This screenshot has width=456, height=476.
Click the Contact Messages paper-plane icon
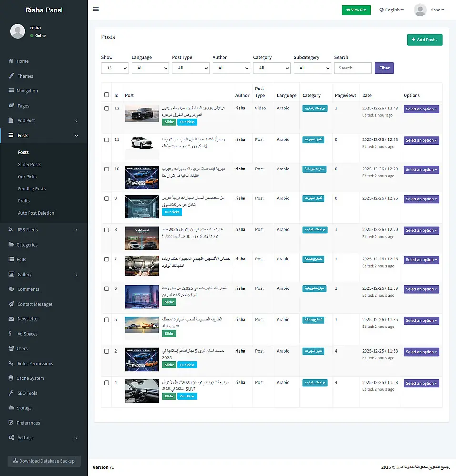click(11, 304)
